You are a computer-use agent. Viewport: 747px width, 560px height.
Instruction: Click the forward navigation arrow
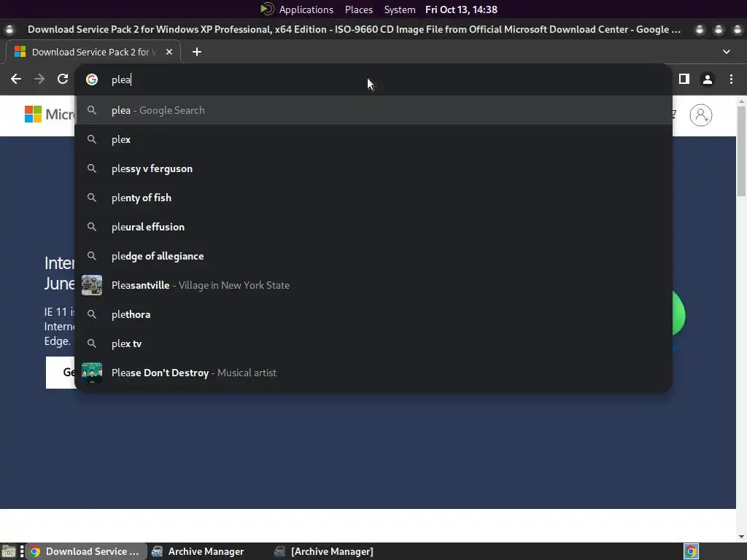click(x=39, y=79)
